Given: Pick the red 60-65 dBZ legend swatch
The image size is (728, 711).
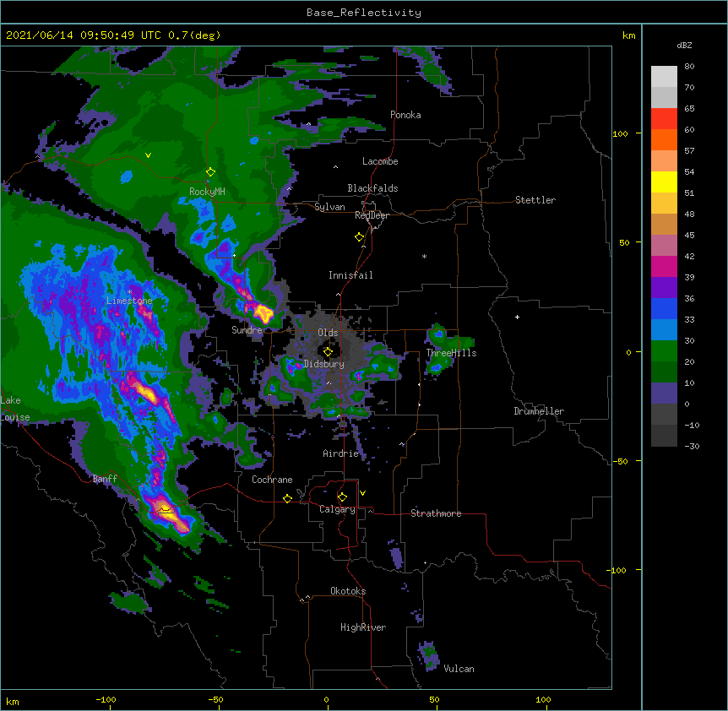Looking at the screenshot, I should point(664,118).
